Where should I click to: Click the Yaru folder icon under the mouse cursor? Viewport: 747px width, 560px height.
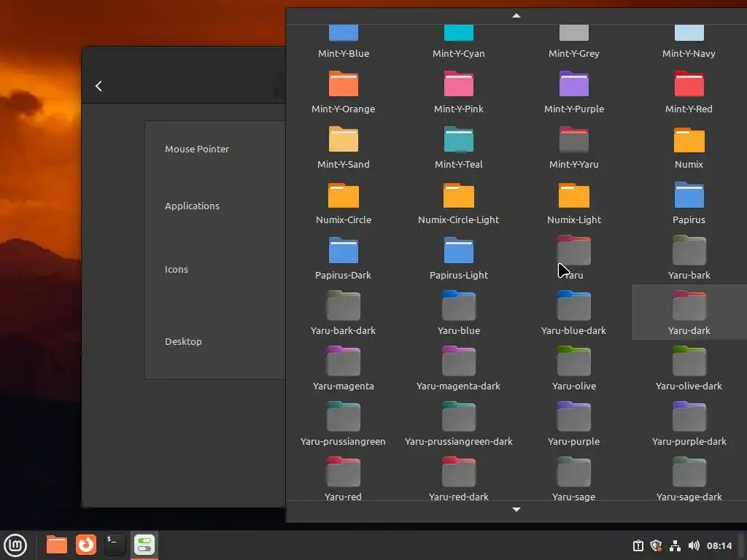click(x=573, y=250)
